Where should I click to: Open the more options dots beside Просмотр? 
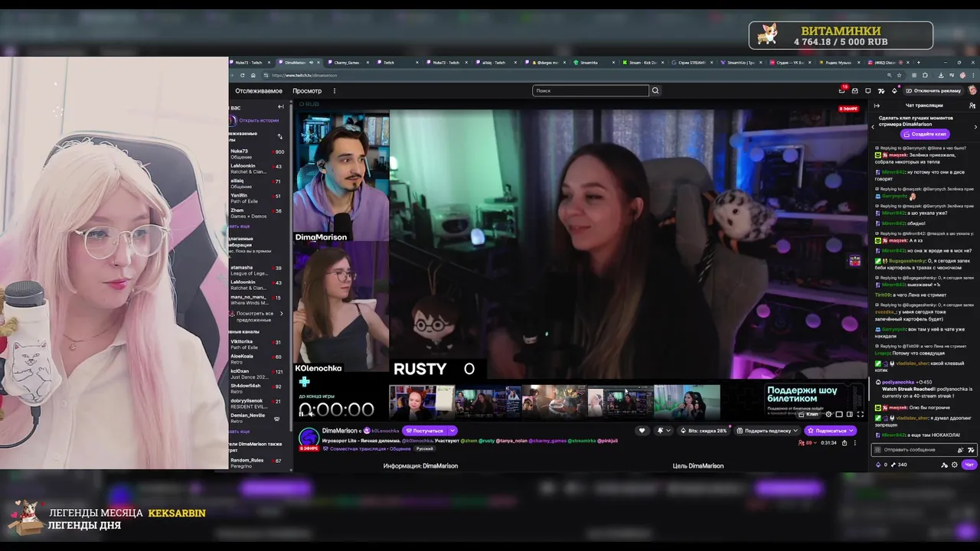[335, 90]
